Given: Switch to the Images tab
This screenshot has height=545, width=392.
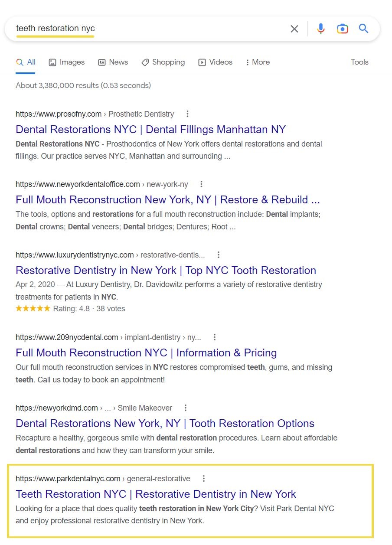Looking at the screenshot, I should (67, 62).
